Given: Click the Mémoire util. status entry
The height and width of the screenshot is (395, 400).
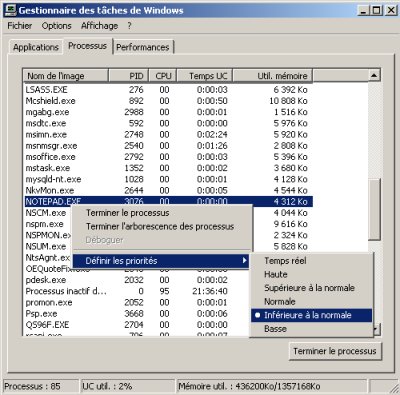Looking at the screenshot, I should point(272,387).
